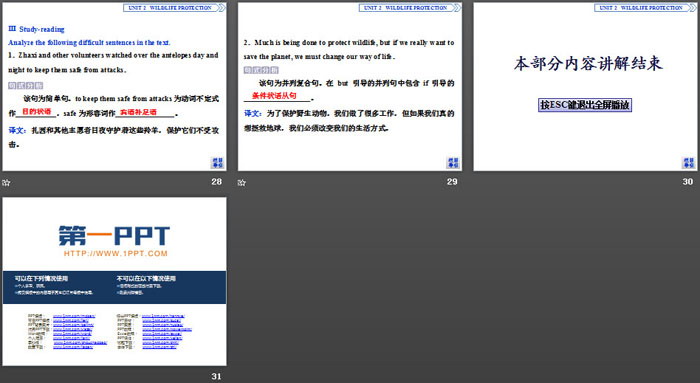Image resolution: width=700 pixels, height=383 pixels.
Task: Click the red answer 条件状语从句 on slide 29
Action: pos(274,96)
